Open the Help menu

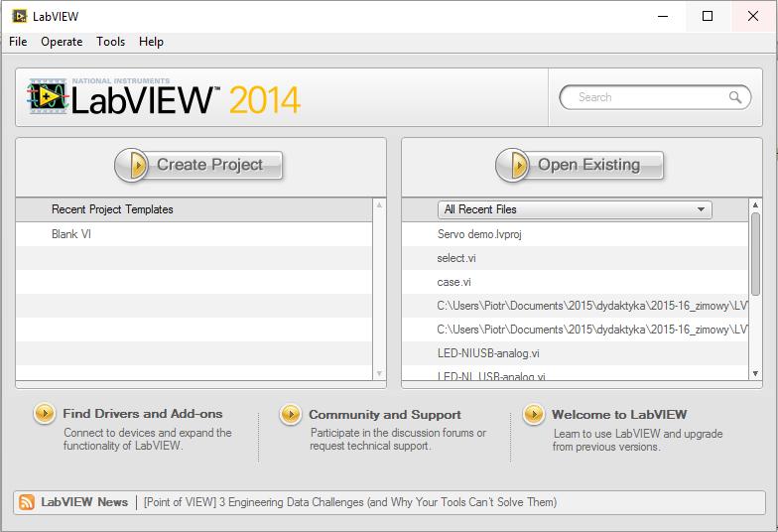tap(151, 42)
